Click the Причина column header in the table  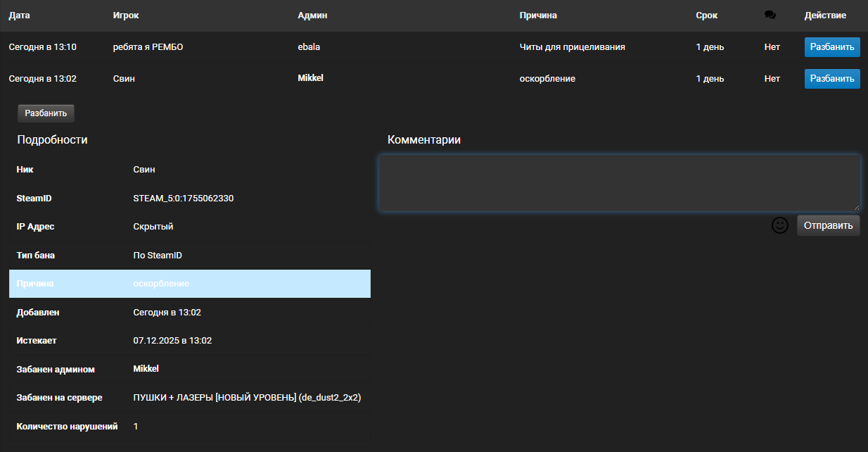tap(538, 15)
